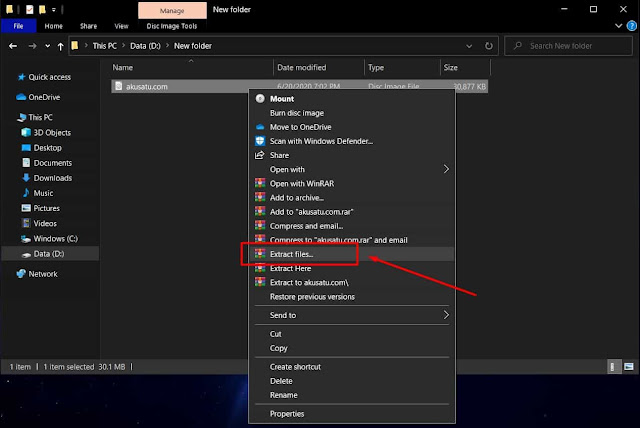Open the recent locations dropdown next to Forward
This screenshot has width=640, height=428.
click(48, 46)
